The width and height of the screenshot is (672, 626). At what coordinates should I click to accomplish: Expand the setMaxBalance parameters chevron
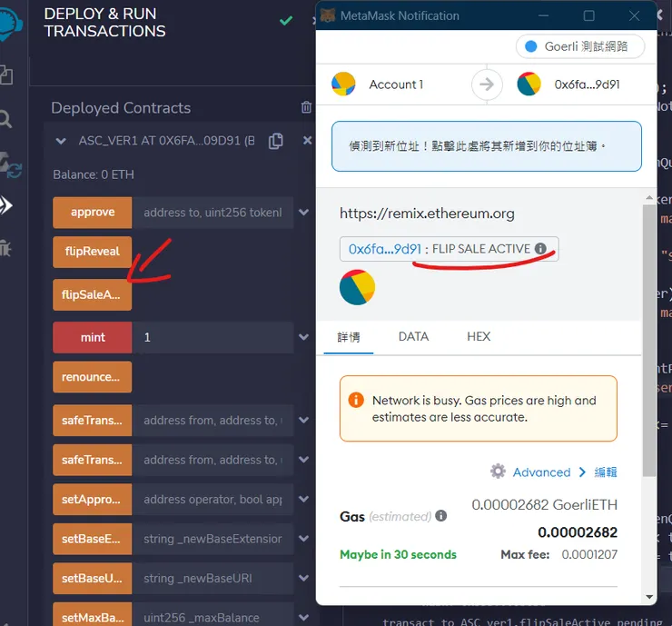click(303, 618)
